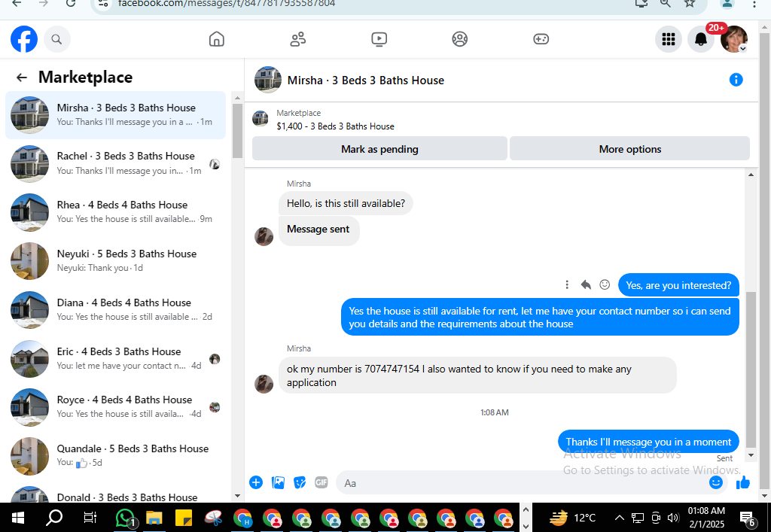This screenshot has height=532, width=771.
Task: Open the $1,400 - 3 Beds 3 Baths House listing
Action: click(335, 126)
